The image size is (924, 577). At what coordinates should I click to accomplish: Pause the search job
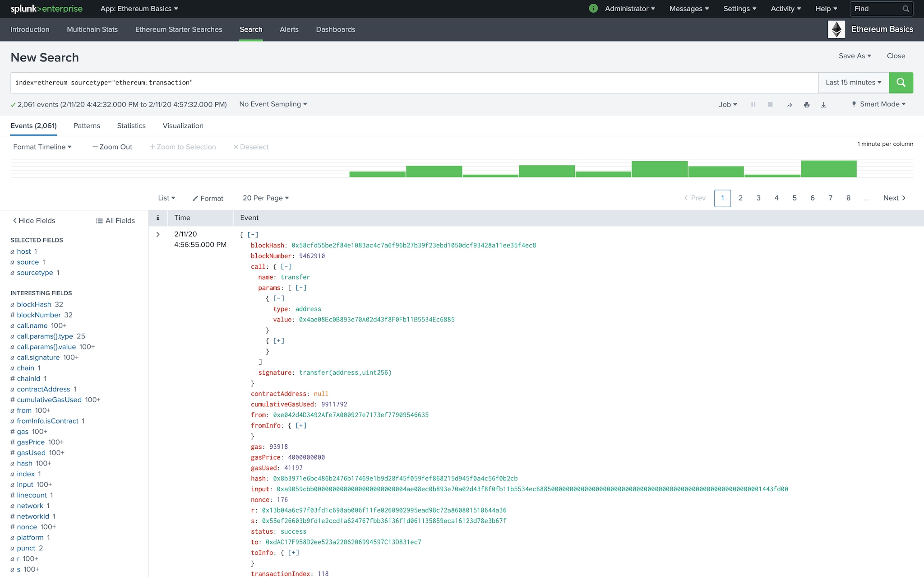[753, 104]
